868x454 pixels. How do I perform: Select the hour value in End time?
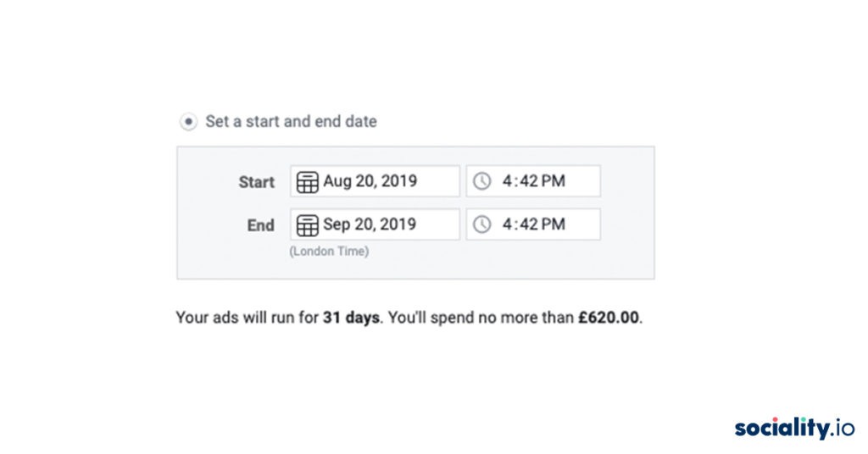(x=508, y=224)
